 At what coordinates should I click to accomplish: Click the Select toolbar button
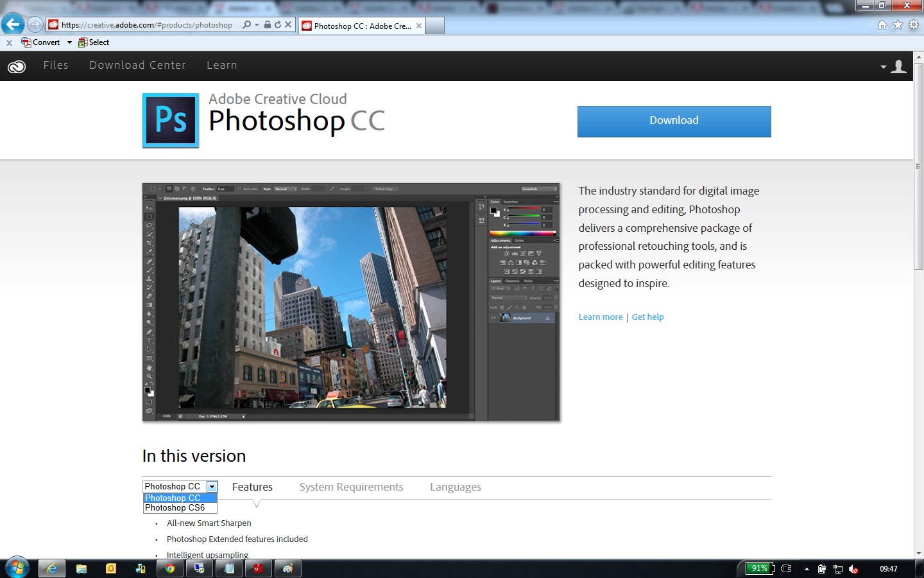pyautogui.click(x=94, y=42)
